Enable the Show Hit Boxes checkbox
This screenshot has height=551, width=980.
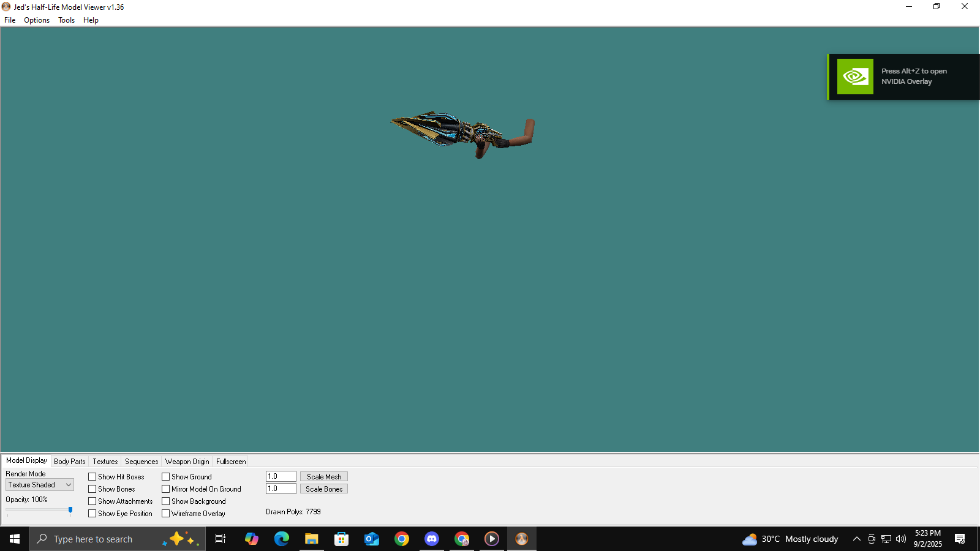92,477
